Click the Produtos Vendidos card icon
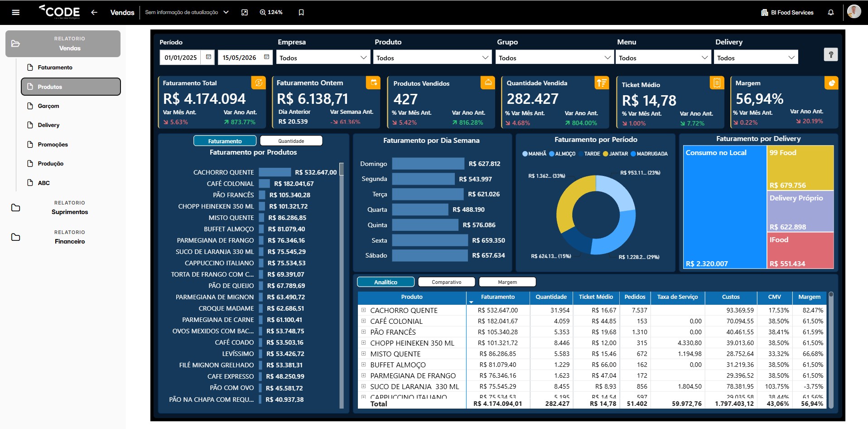This screenshot has height=429, width=868. [x=488, y=83]
